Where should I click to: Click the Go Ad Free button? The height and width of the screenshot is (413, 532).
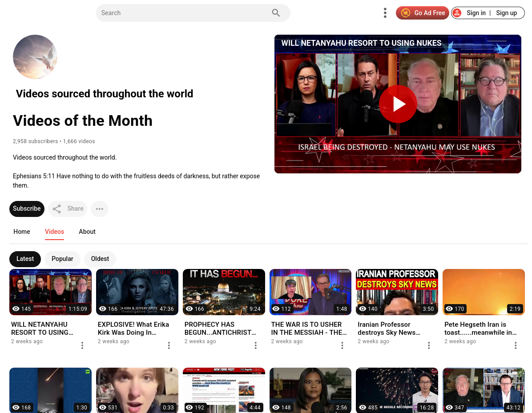coord(422,13)
